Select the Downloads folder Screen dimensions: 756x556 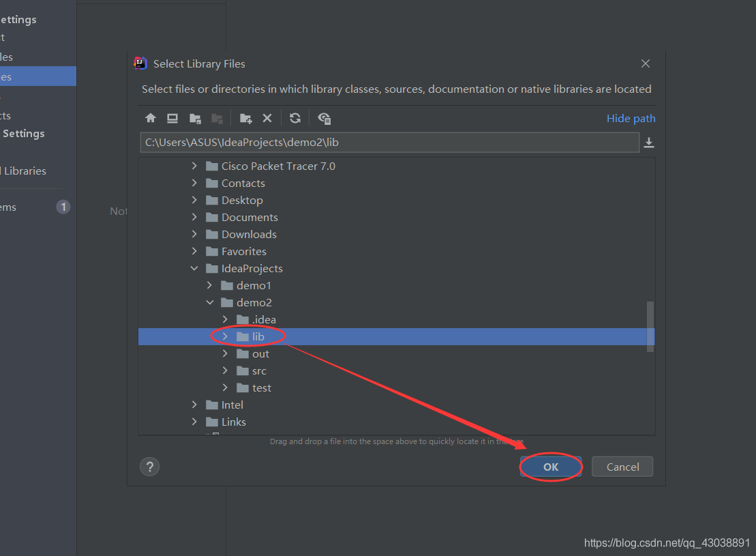pyautogui.click(x=249, y=234)
